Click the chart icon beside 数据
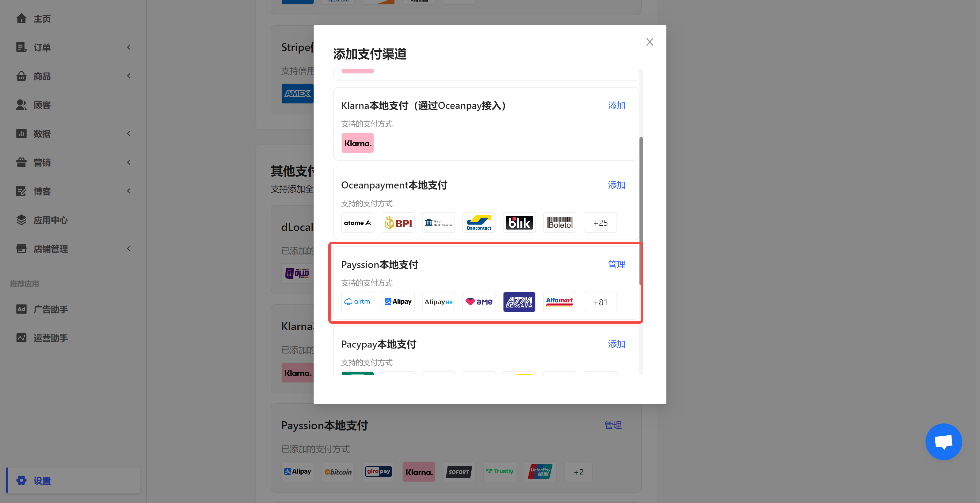Screen dimensions: 980x503 21,133
